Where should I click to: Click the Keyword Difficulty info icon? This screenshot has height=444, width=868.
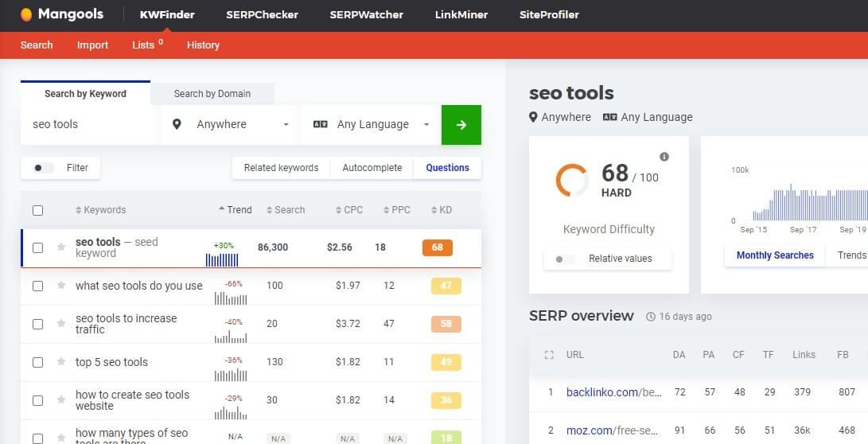[664, 157]
